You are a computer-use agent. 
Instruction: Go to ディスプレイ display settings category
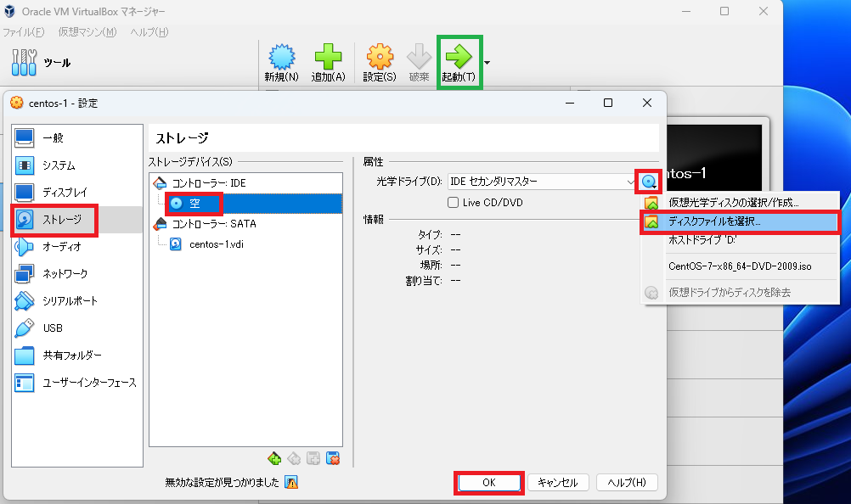[77, 193]
